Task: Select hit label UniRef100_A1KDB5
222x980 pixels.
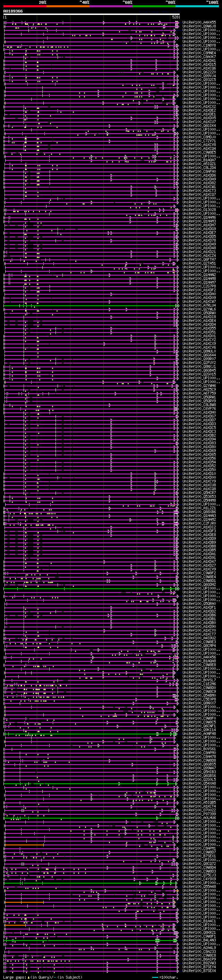Action: coord(199,550)
